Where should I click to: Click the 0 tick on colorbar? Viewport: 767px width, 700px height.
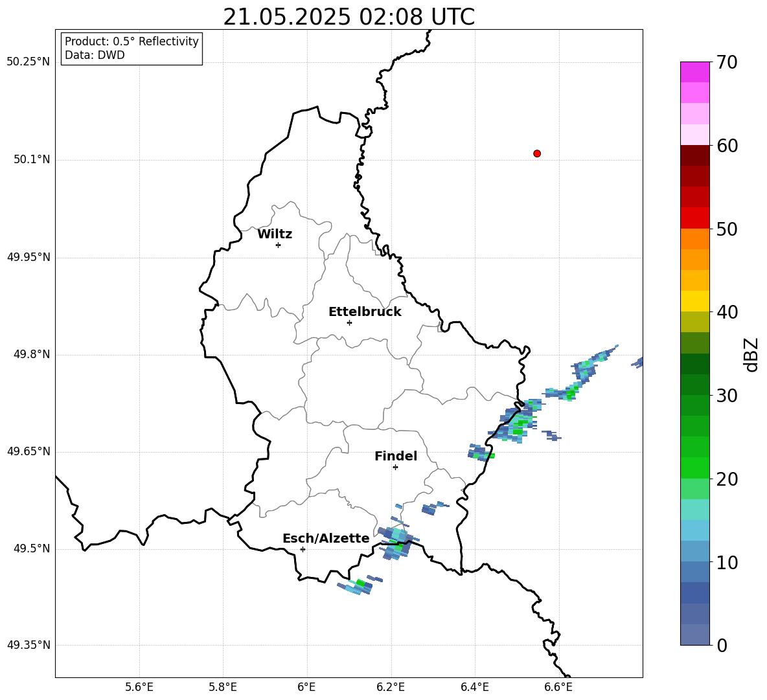coord(722,645)
